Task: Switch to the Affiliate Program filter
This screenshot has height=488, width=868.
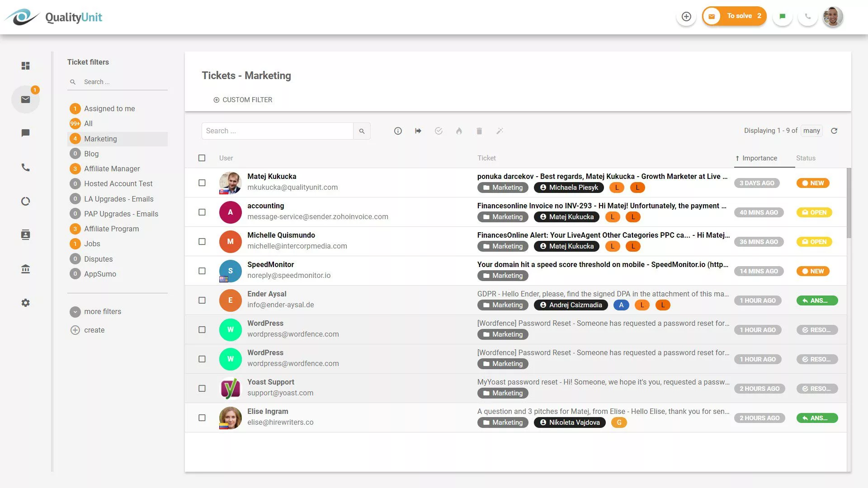Action: (111, 229)
